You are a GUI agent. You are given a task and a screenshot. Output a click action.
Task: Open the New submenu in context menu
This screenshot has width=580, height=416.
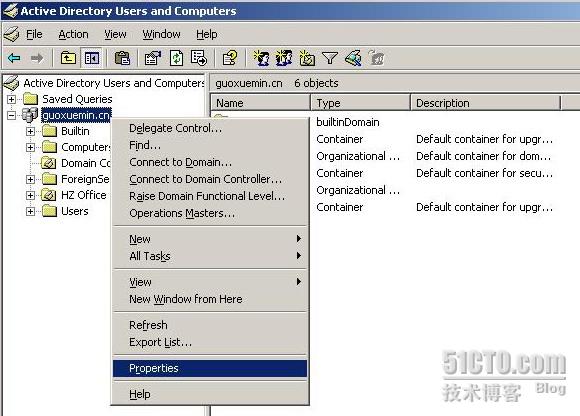click(x=210, y=239)
